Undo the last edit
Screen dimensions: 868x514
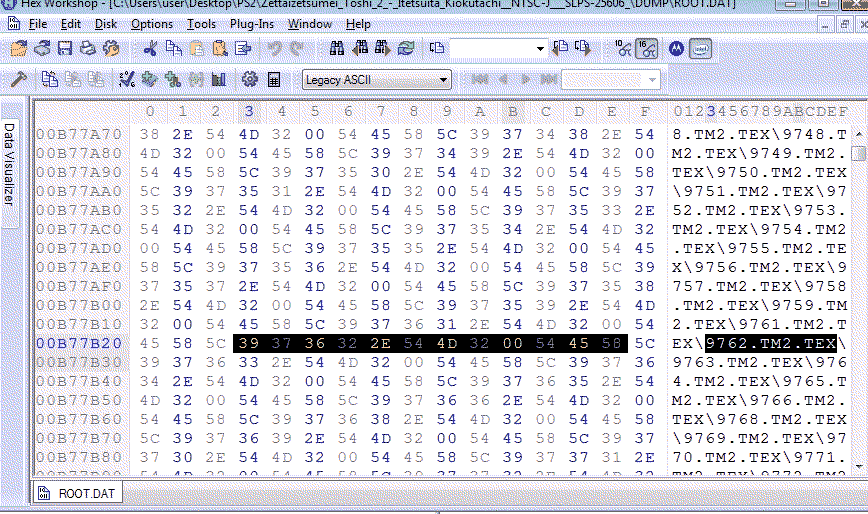275,49
